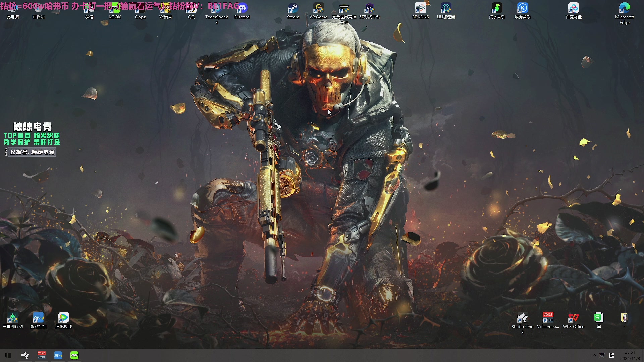Screen dimensions: 644x362
Task: Select the Voicemeeter desktop shortcut
Action: pos(548,320)
